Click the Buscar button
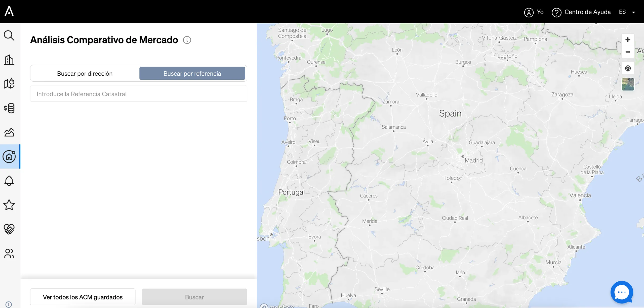The height and width of the screenshot is (308, 644). coord(194,297)
